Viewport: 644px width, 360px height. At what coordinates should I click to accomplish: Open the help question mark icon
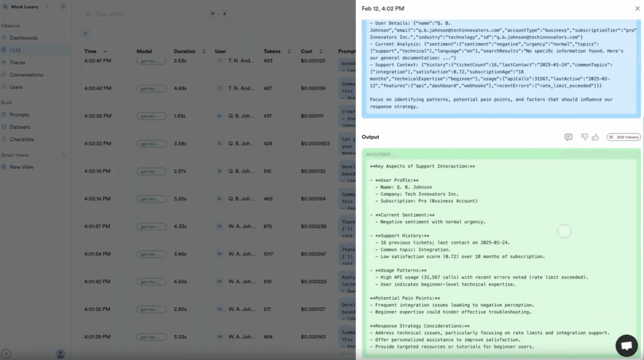tap(6, 354)
